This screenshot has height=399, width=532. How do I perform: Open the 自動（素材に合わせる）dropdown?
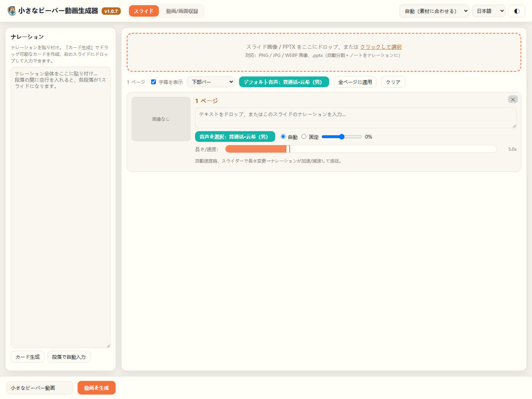coord(434,11)
